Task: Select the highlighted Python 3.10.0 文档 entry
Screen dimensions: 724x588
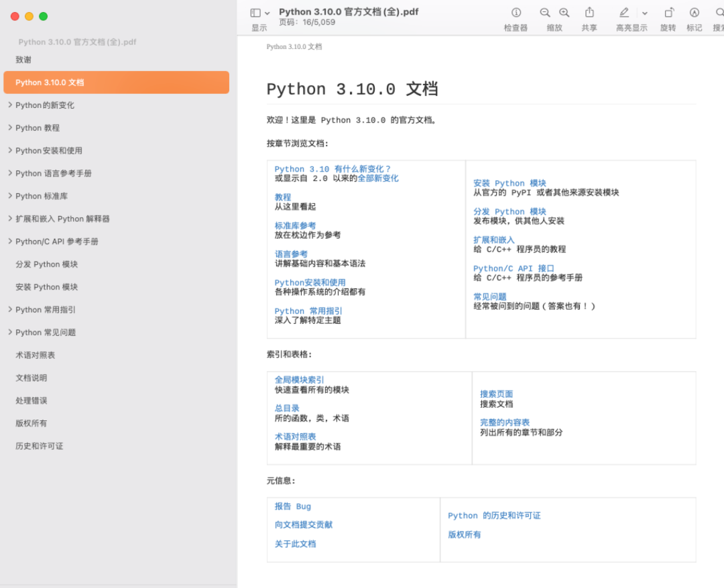Action: coord(117,82)
